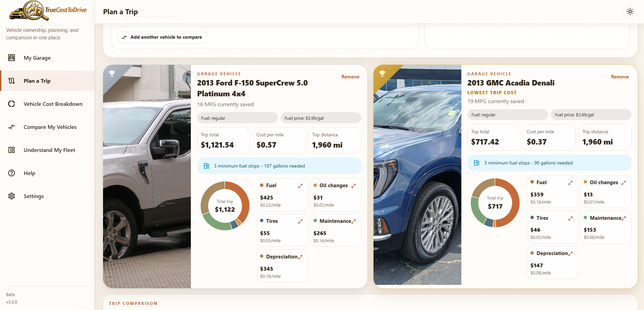The image size is (644, 310).
Task: Click the LOWEST TRIP COST label
Action: coord(492,93)
